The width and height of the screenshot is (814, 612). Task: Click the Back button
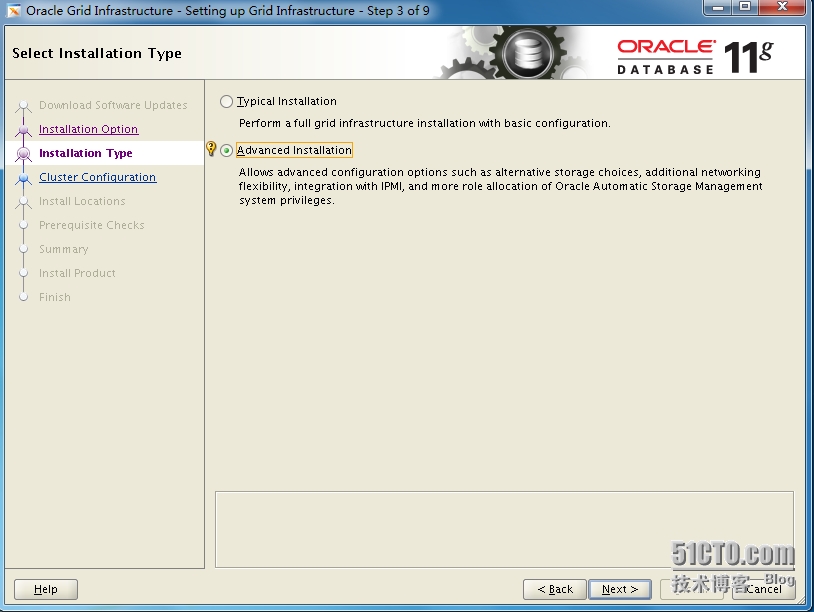click(x=555, y=589)
